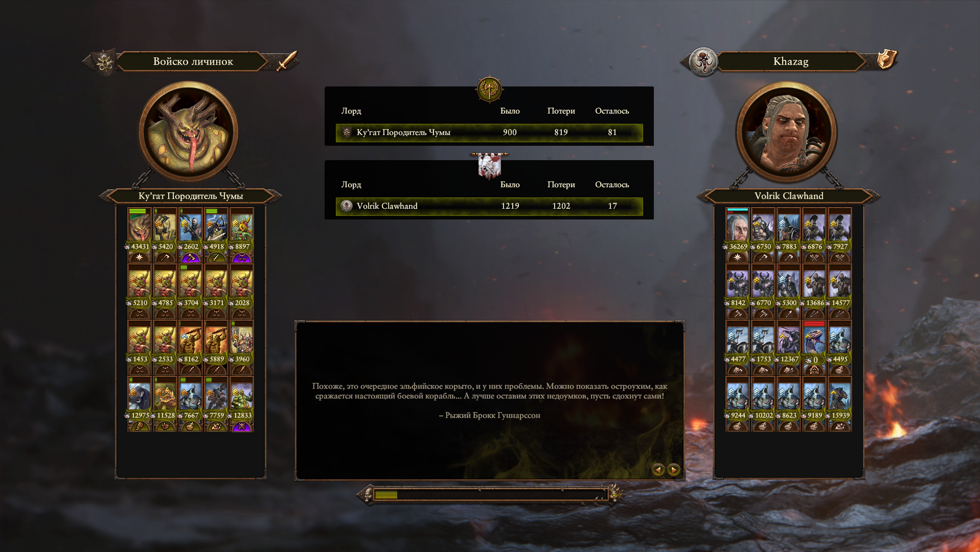This screenshot has width=980, height=552.
Task: Click the previous quote arrow button
Action: point(658,470)
